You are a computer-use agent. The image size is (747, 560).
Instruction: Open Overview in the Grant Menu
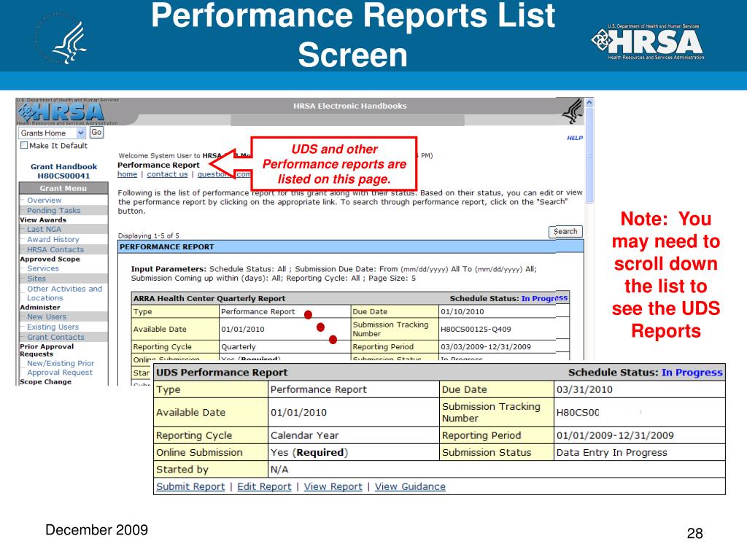tap(44, 201)
